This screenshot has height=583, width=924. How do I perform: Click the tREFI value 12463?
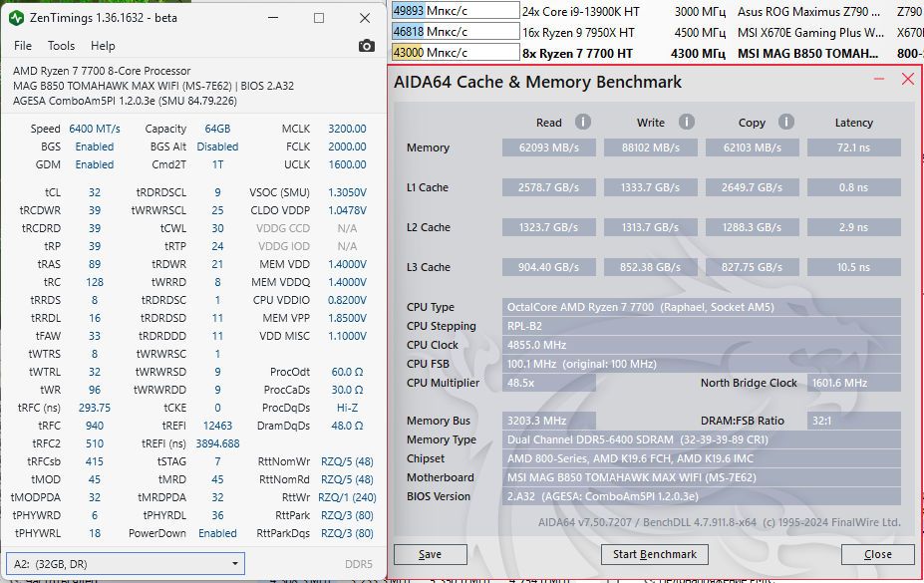coord(217,426)
